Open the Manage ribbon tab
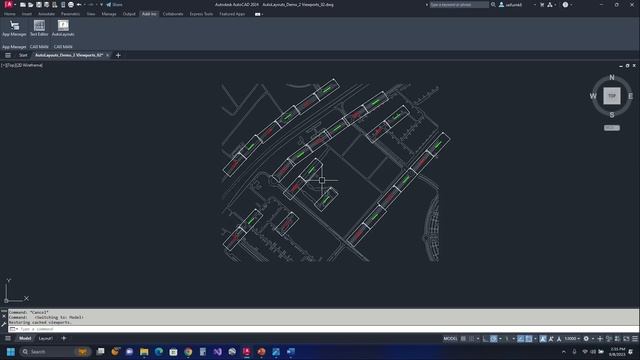 pyautogui.click(x=109, y=14)
